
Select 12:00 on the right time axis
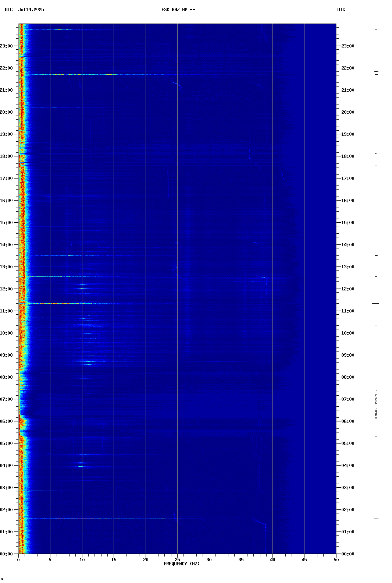(x=348, y=289)
